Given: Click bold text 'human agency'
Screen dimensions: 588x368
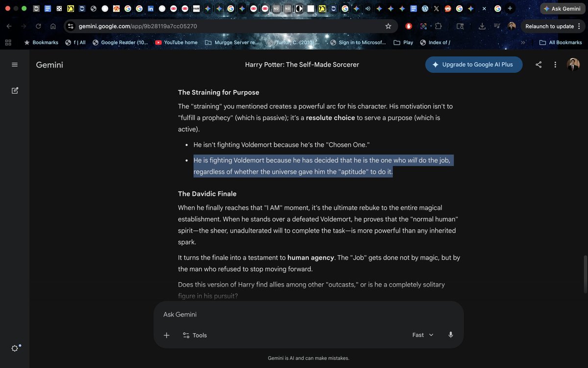Looking at the screenshot, I should (311, 258).
